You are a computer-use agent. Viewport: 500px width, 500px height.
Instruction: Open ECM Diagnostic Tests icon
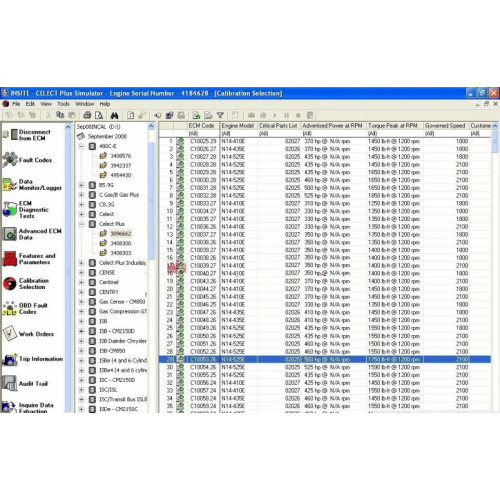click(10, 209)
